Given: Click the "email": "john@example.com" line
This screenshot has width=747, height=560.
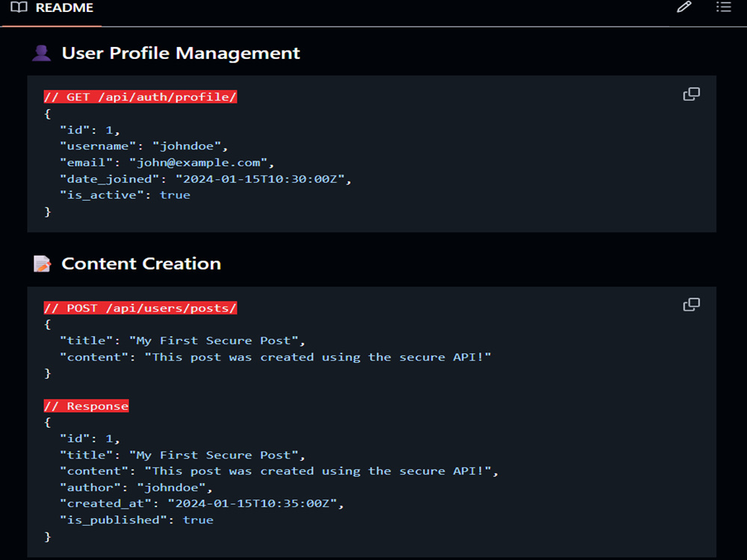Looking at the screenshot, I should point(167,163).
